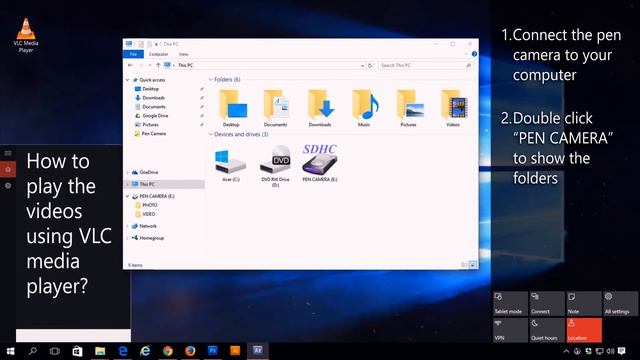Expand the ribbon with the chevron

[x=467, y=54]
